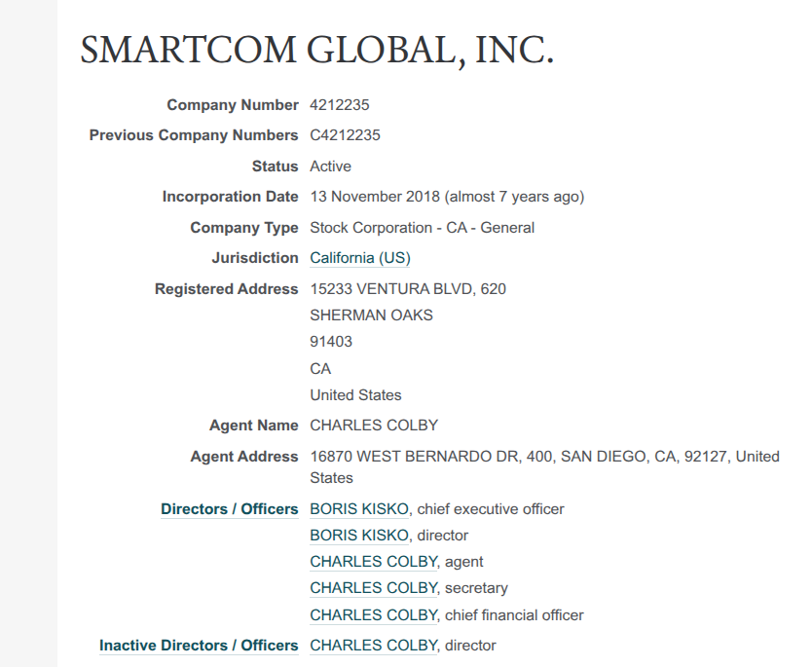
Task: Click the SMARTCOM GLOBAL, INC. page heading
Action: point(316,51)
